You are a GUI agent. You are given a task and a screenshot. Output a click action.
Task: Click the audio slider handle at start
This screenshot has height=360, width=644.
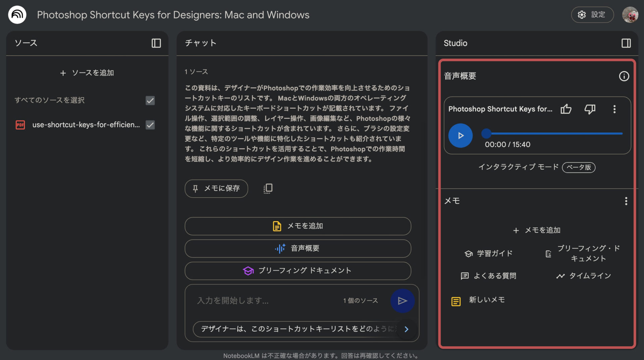click(x=486, y=134)
